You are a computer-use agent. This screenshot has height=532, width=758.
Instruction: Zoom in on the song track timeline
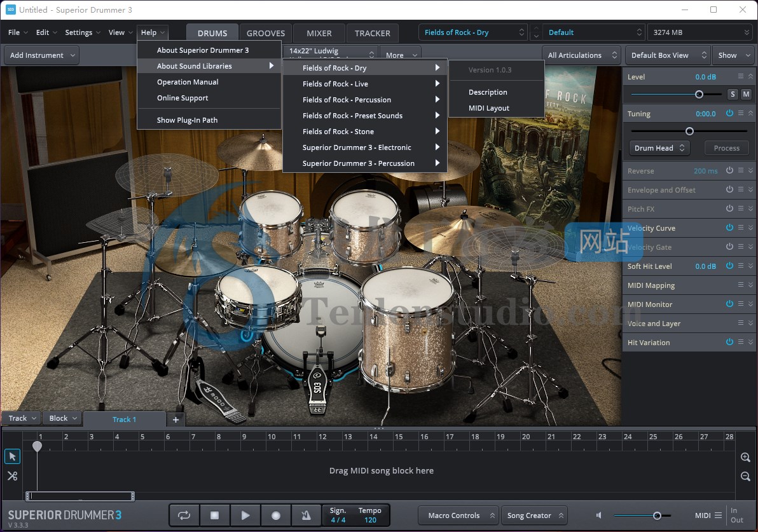coord(745,457)
